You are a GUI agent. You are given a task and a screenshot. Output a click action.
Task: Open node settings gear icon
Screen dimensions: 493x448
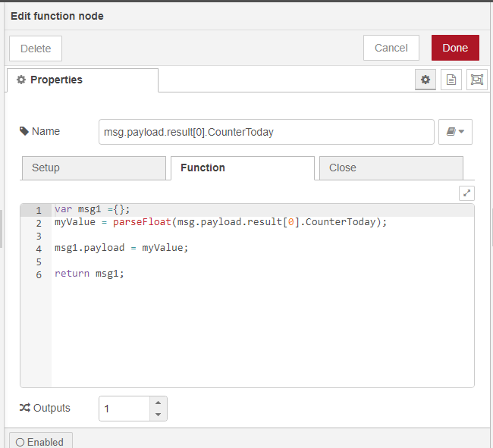tap(425, 80)
